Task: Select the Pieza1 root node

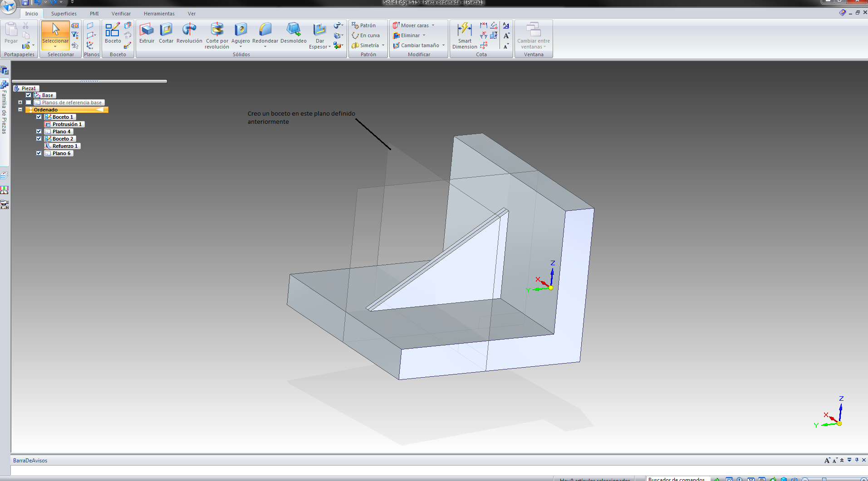Action: tap(26, 88)
